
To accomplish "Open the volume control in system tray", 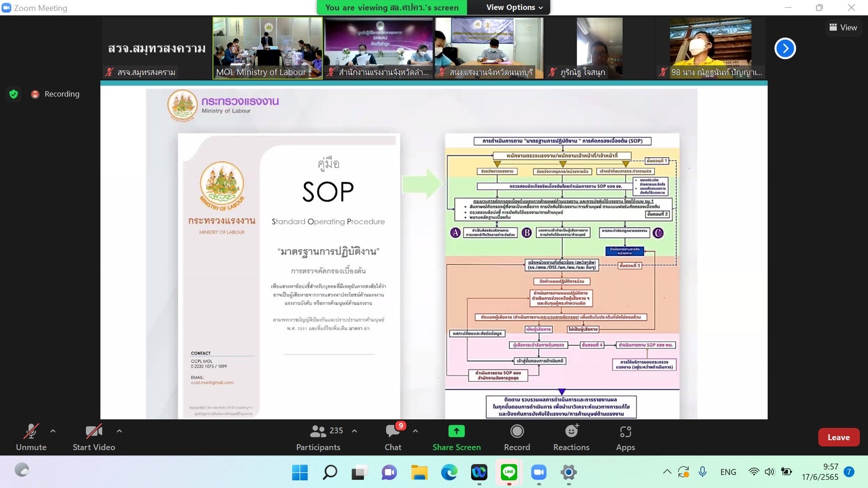I will click(769, 472).
